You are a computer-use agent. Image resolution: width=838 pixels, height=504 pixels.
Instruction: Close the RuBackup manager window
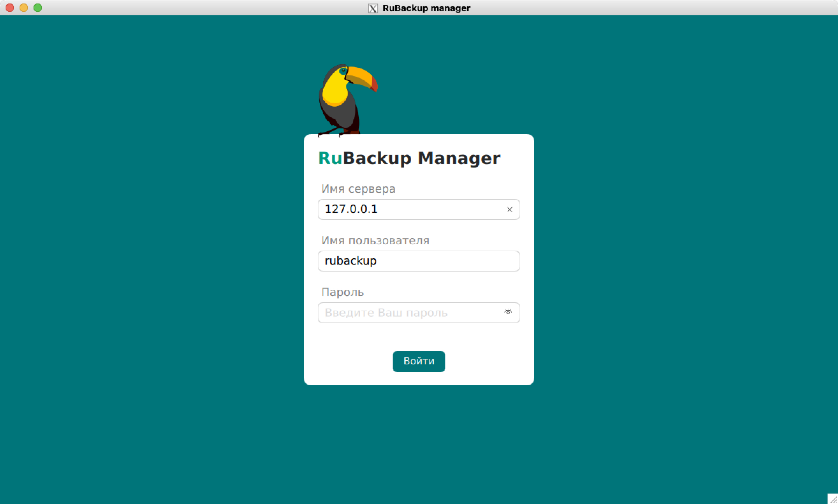10,8
